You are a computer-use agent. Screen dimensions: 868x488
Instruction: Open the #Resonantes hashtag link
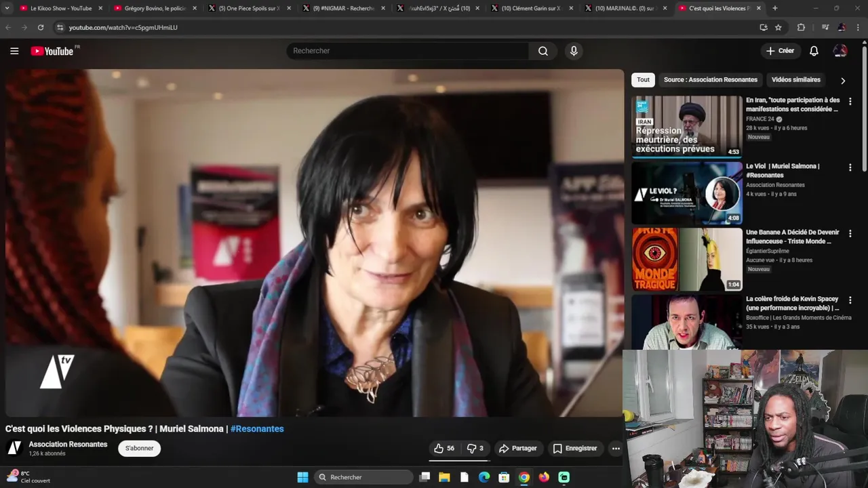[x=257, y=428]
